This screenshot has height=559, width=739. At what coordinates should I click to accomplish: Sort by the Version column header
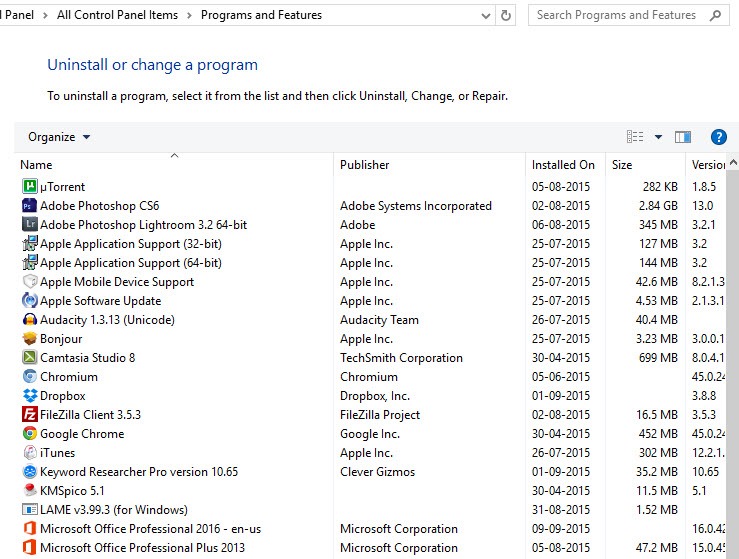(707, 164)
